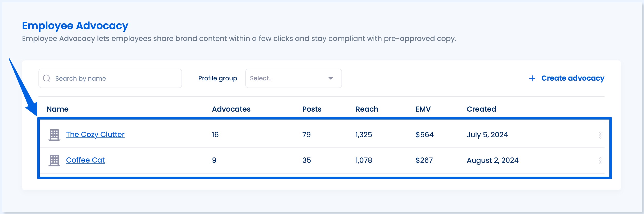Expand the Select... combo box options
This screenshot has height=214, width=644.
[x=293, y=78]
